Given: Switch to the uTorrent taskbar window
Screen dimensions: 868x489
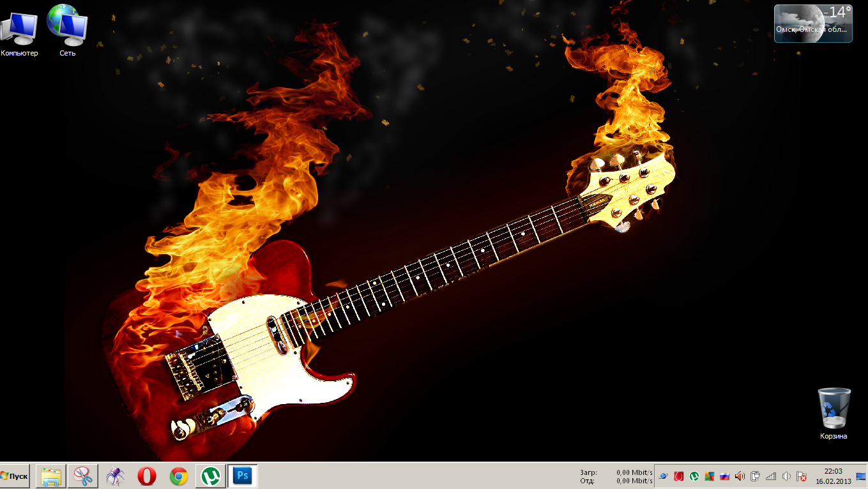Looking at the screenshot, I should (x=211, y=476).
